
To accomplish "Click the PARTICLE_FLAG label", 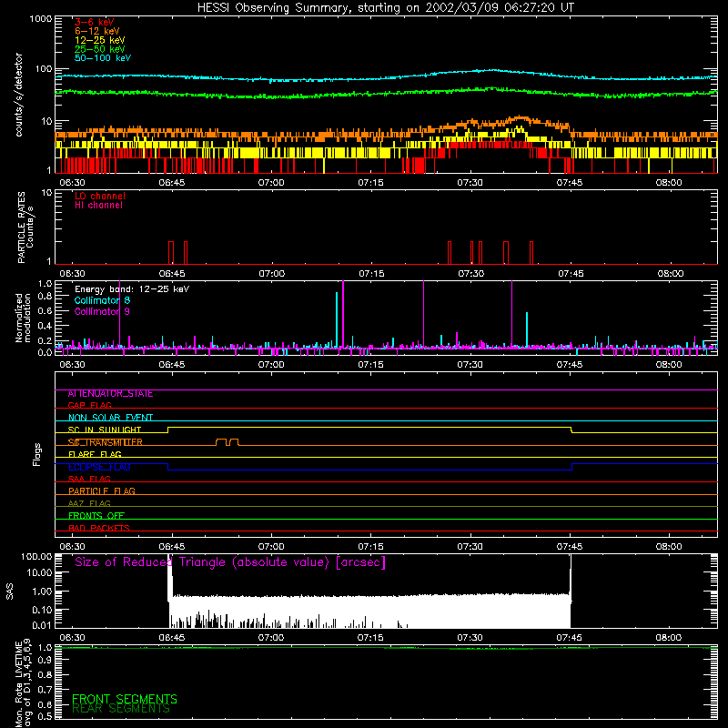I will [102, 491].
